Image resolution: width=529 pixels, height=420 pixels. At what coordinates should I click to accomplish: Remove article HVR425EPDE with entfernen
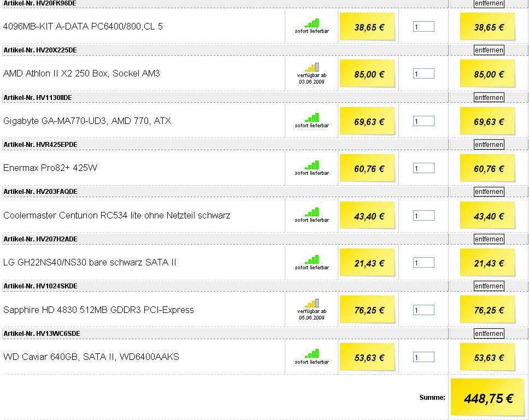(489, 145)
